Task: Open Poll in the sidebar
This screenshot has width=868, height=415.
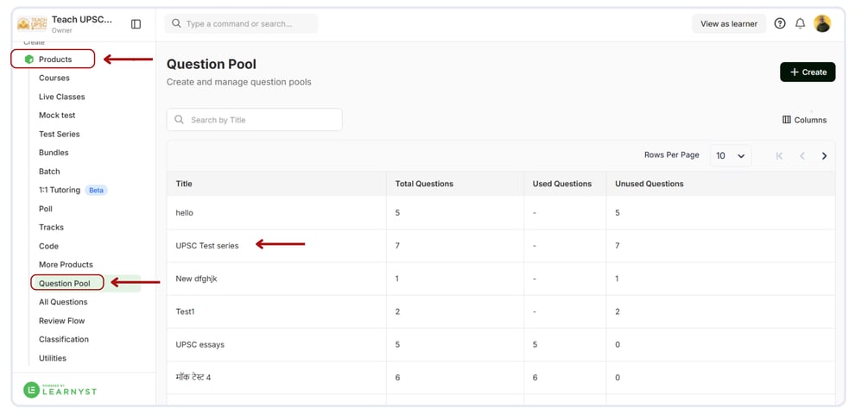Action: [x=46, y=209]
